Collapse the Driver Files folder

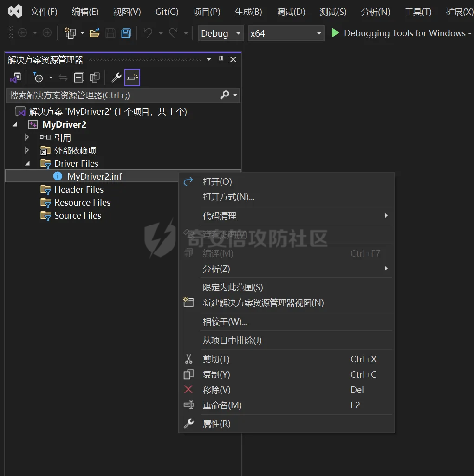click(x=28, y=163)
